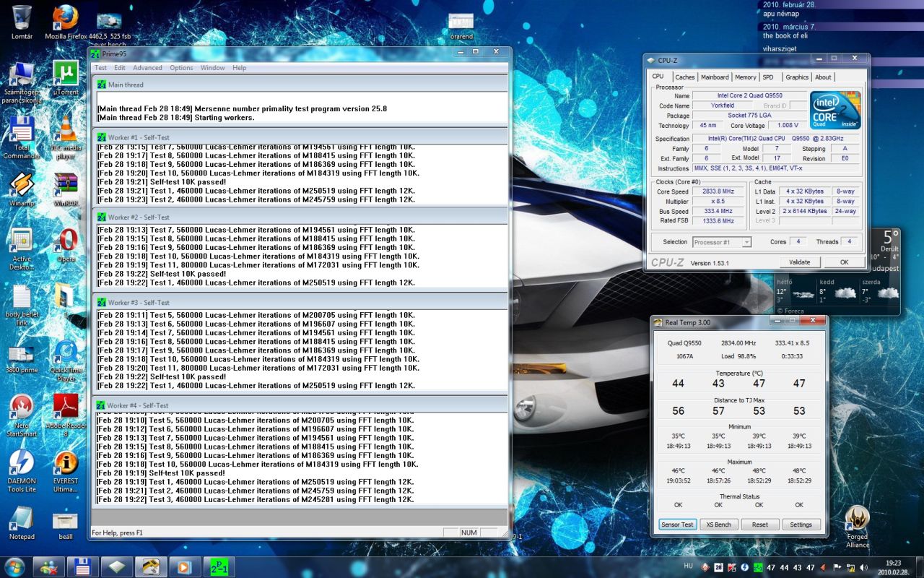
Task: Click the Windows Start orb
Action: (x=14, y=566)
